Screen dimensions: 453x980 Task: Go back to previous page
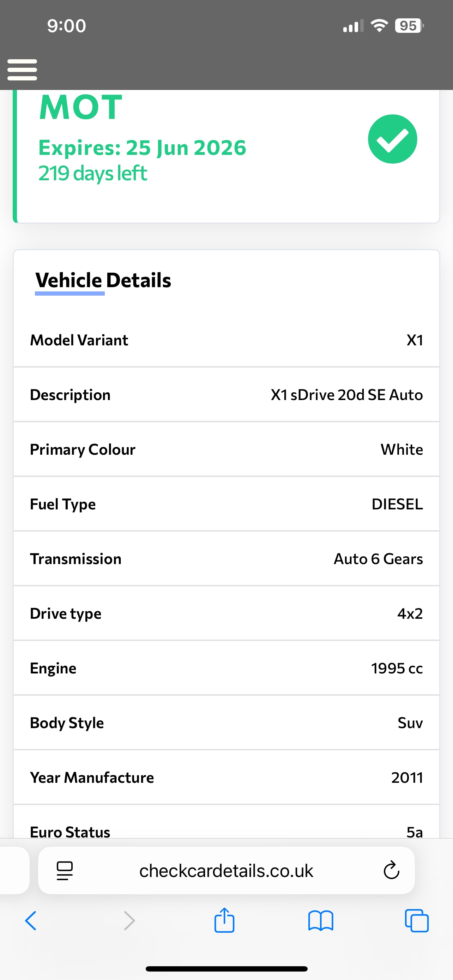click(x=31, y=921)
